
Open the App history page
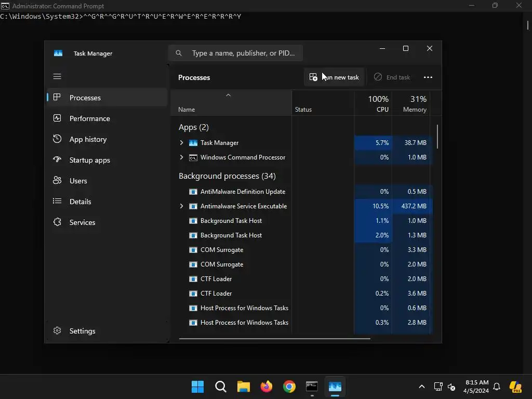107,139
